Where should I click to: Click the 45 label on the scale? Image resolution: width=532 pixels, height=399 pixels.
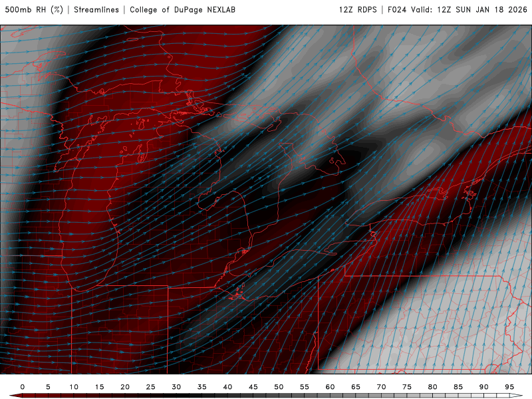tap(253, 387)
